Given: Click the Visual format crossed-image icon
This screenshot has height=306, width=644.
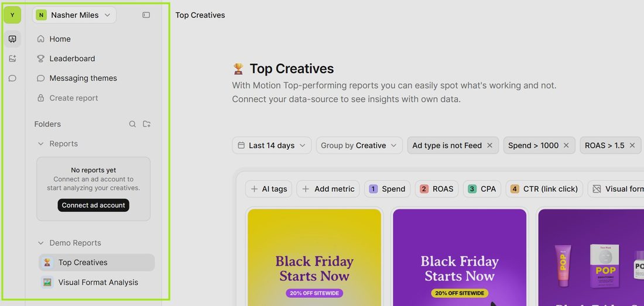Looking at the screenshot, I should (597, 189).
